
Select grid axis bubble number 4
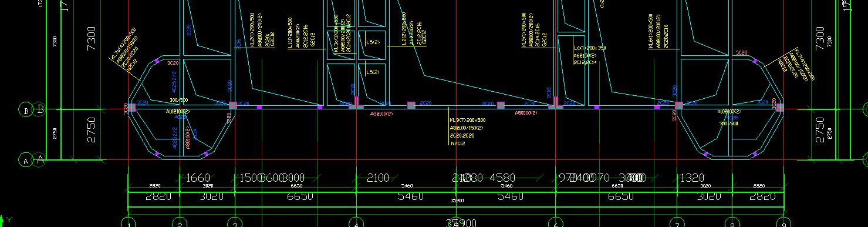coord(356,222)
